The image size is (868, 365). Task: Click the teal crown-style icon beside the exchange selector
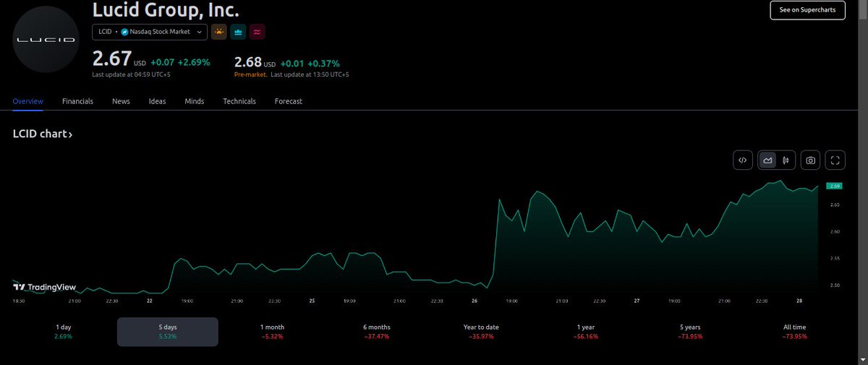click(x=238, y=32)
